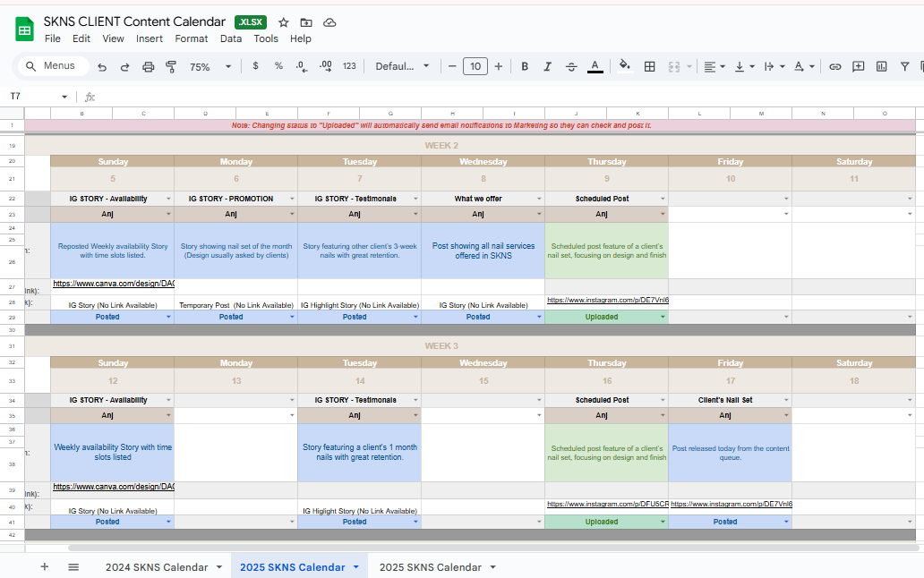Expand the font family dropdown
The image size is (924, 578).
click(402, 66)
